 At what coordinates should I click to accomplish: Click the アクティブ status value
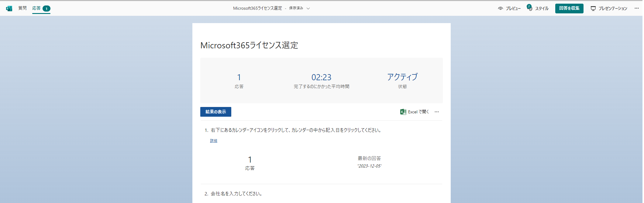(x=402, y=77)
